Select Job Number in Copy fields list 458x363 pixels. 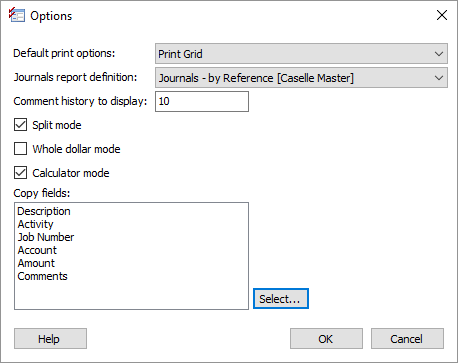[x=46, y=237]
